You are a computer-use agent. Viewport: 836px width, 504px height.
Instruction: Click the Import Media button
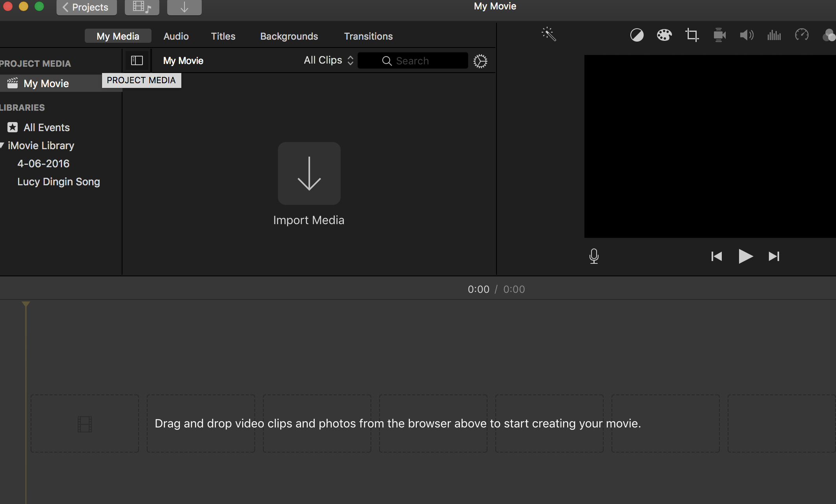pos(309,173)
